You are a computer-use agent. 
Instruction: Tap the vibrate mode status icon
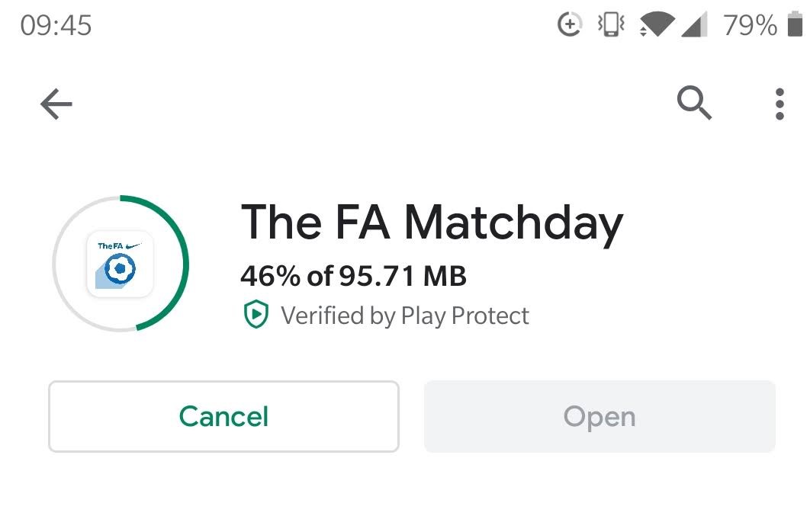[x=611, y=24]
